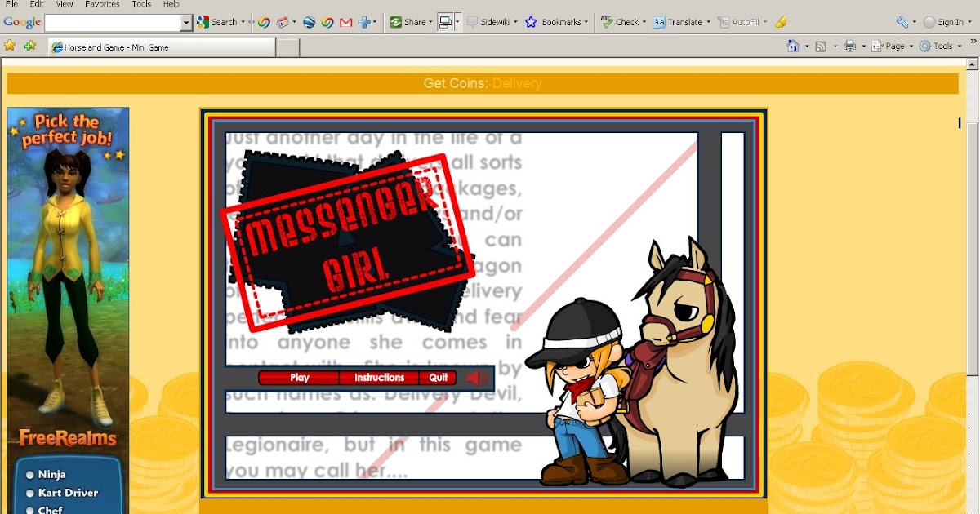
Task: Click the game Quit button
Action: (x=439, y=378)
